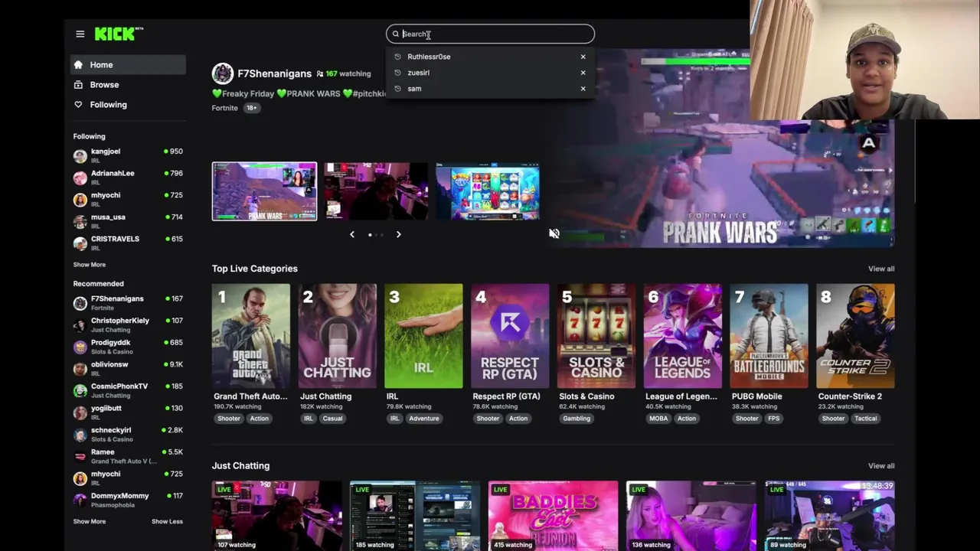Open PUBG Mobile category card
The image size is (980, 551).
coord(769,336)
